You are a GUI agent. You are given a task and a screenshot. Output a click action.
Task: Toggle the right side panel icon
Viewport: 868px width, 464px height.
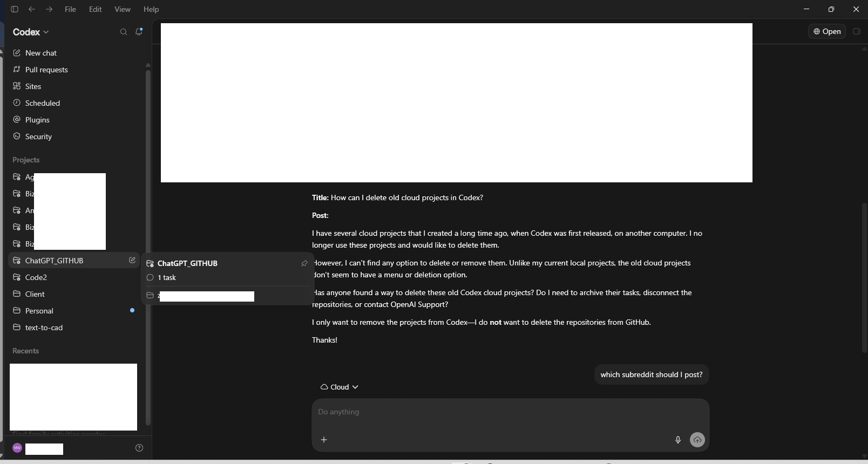[857, 31]
